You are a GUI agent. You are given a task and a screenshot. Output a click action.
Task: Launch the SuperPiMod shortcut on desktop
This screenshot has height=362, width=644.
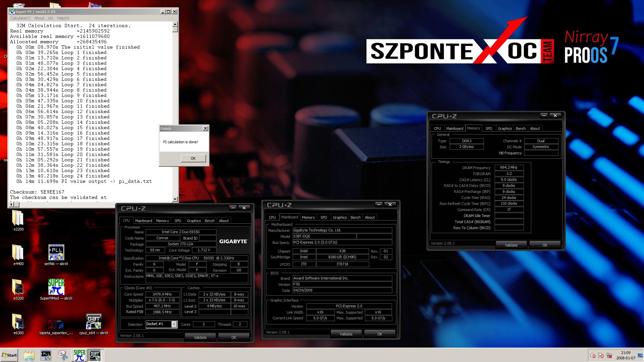tap(56, 289)
